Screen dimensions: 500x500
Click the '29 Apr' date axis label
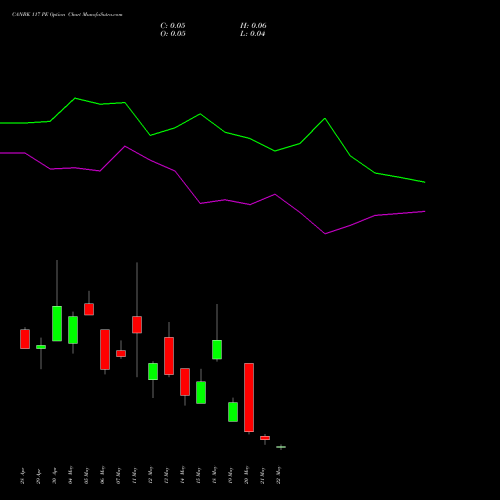(39, 476)
